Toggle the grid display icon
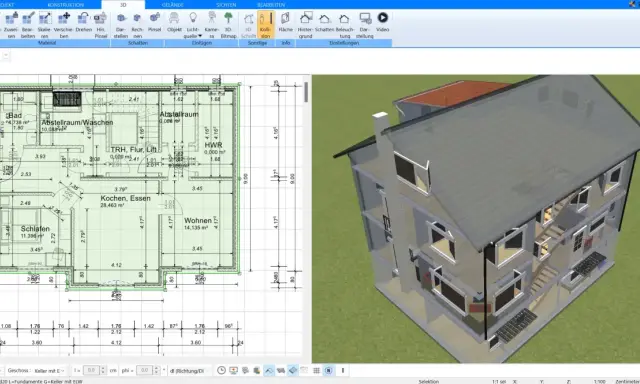 316,371
